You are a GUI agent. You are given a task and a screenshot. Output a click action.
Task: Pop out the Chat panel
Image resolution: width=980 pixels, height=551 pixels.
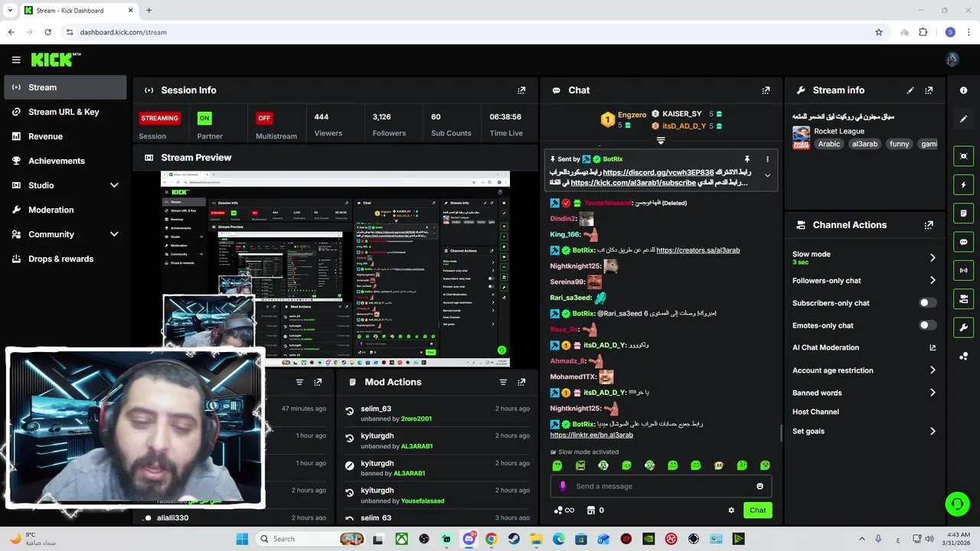pyautogui.click(x=766, y=90)
